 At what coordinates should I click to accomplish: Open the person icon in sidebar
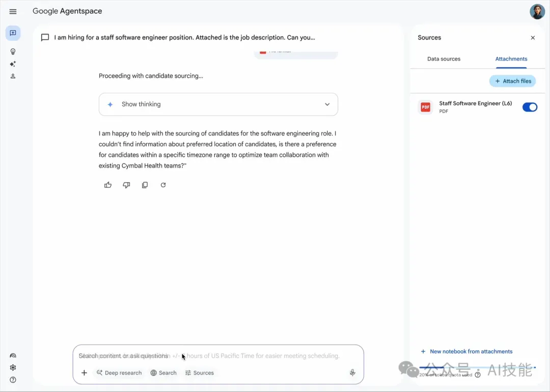pos(13,76)
